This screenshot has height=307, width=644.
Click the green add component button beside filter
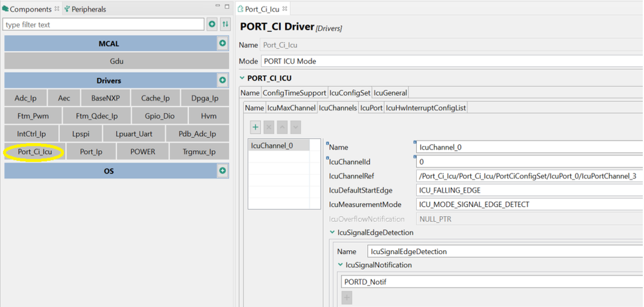212,25
